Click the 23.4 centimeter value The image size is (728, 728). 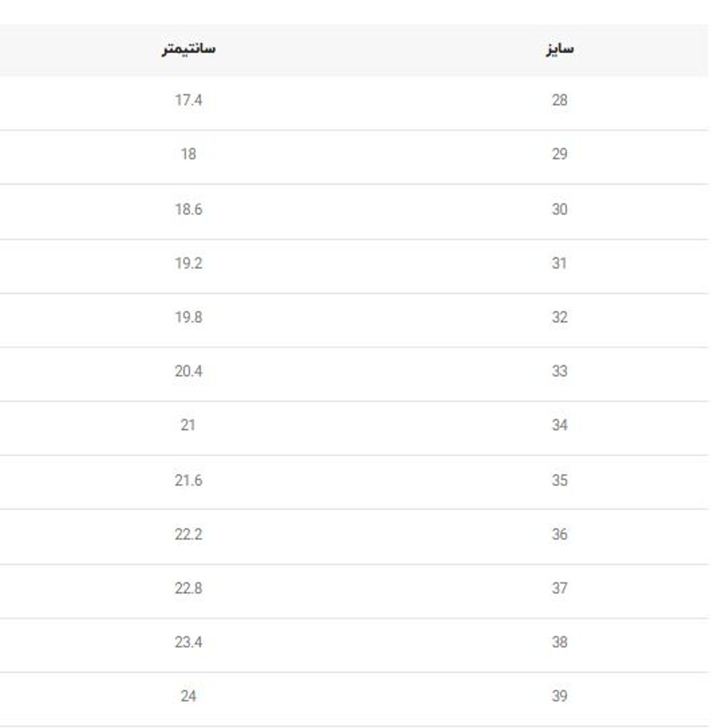click(x=188, y=643)
